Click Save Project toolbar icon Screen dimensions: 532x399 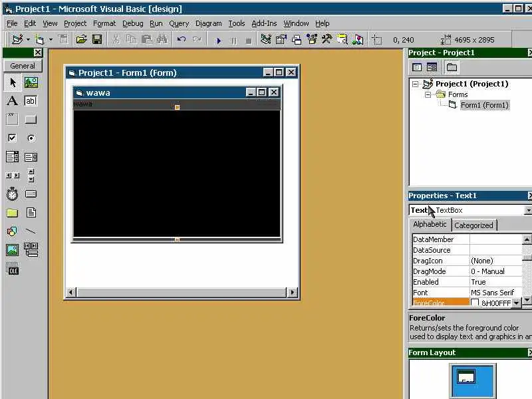tap(97, 40)
